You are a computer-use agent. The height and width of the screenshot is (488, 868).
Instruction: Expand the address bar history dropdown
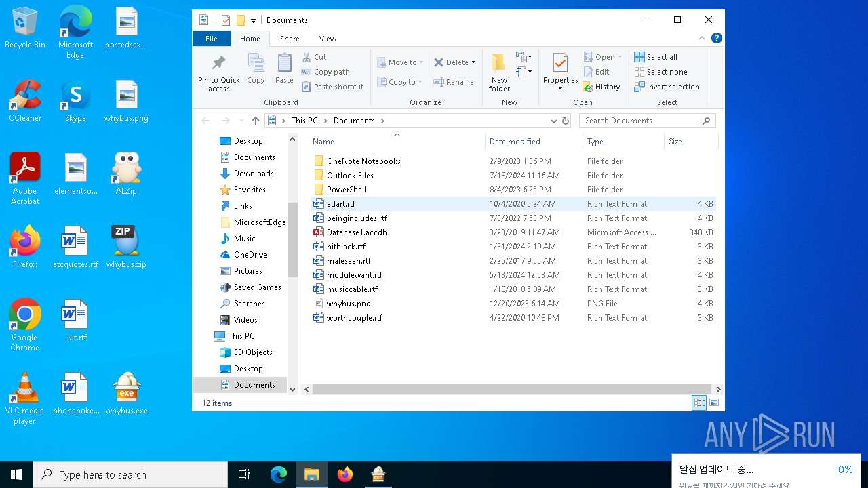click(x=554, y=121)
